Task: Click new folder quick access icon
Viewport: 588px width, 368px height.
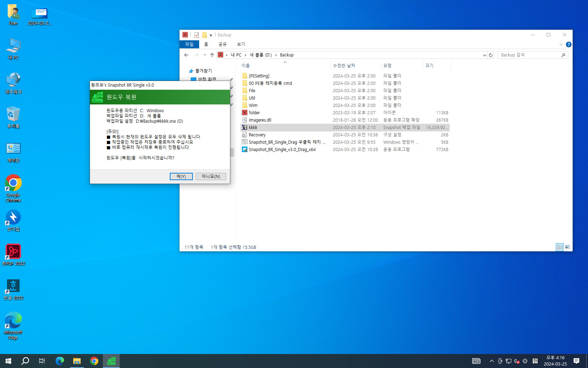Action: point(204,35)
